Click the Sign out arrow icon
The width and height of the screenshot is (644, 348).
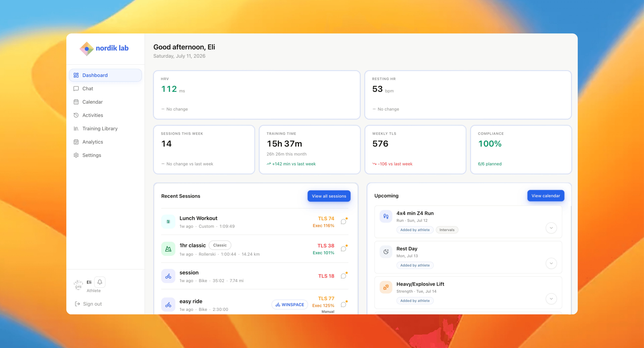pos(77,304)
